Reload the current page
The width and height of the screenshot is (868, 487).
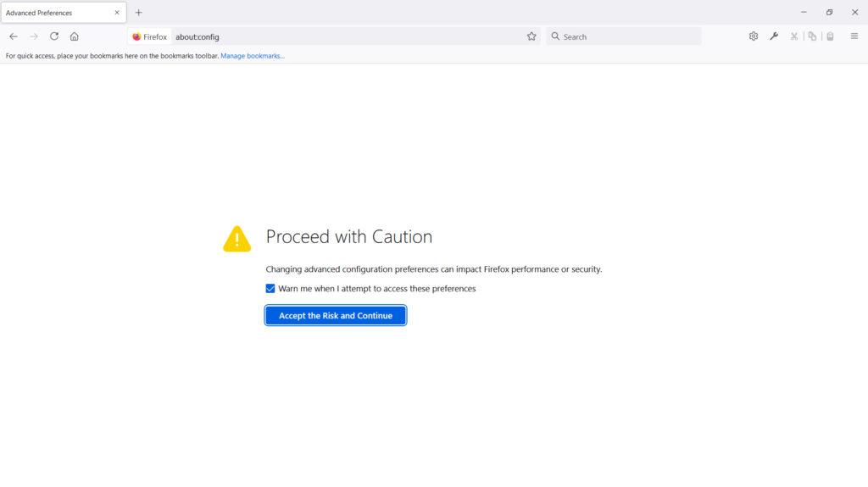click(54, 36)
